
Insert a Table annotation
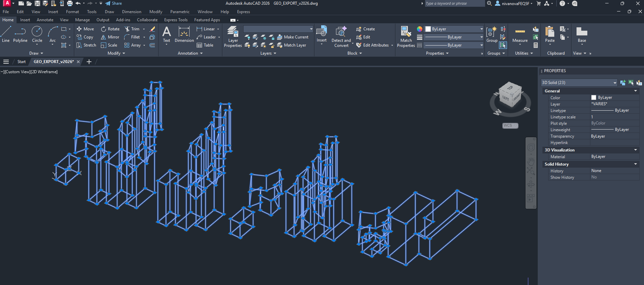205,45
